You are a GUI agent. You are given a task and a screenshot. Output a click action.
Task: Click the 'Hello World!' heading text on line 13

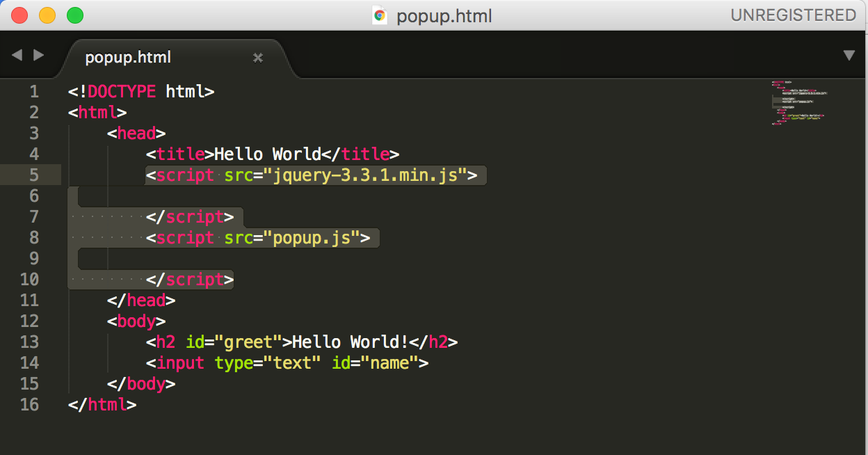351,342
